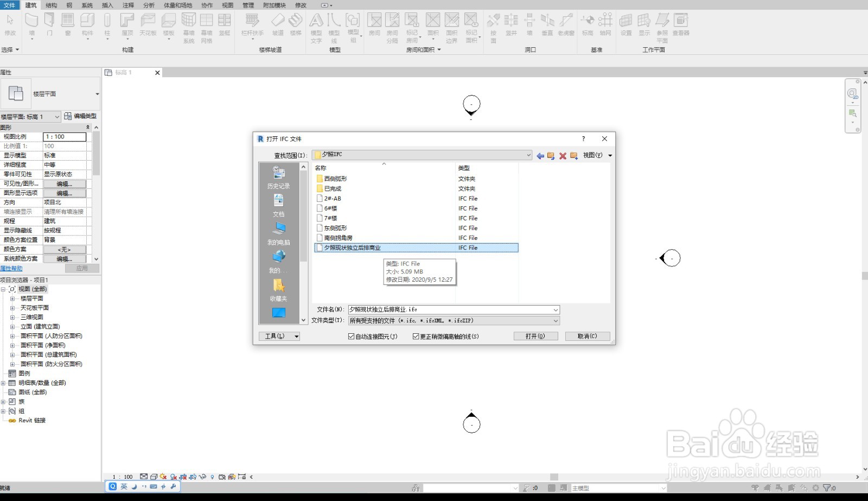Toggle 更正稍微偏离轴的线(S) checkbox
Screen dimensions: 868x501
pos(416,337)
